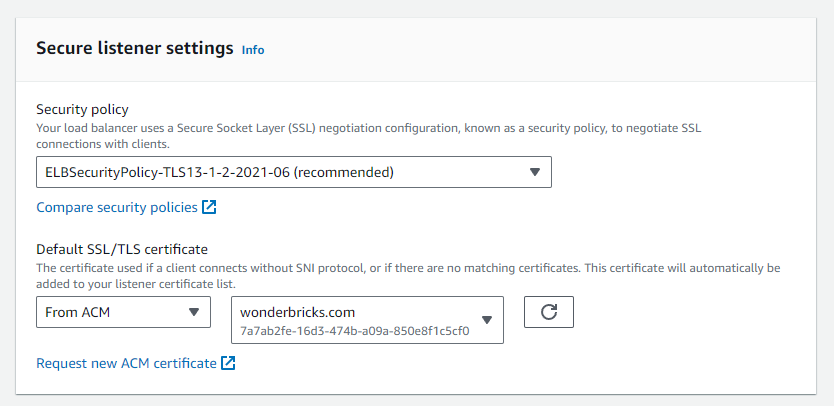Refresh the ACM certificate list
834x406 pixels.
(x=548, y=312)
